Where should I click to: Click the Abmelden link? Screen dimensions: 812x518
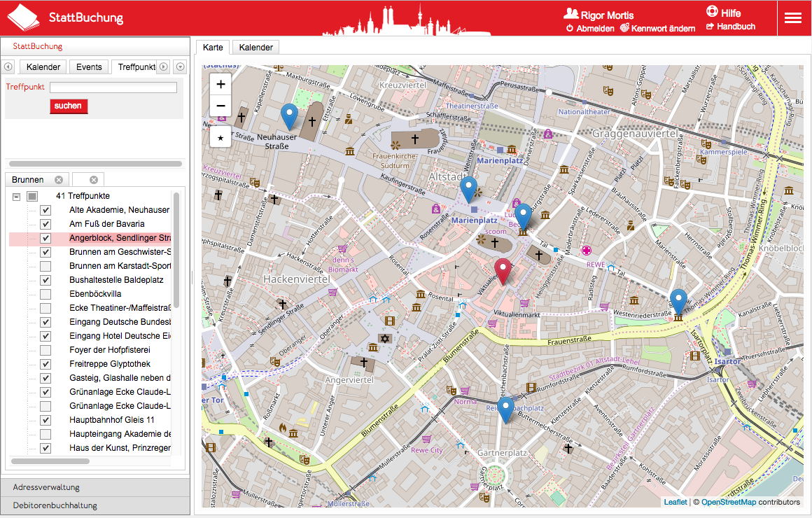tap(590, 29)
